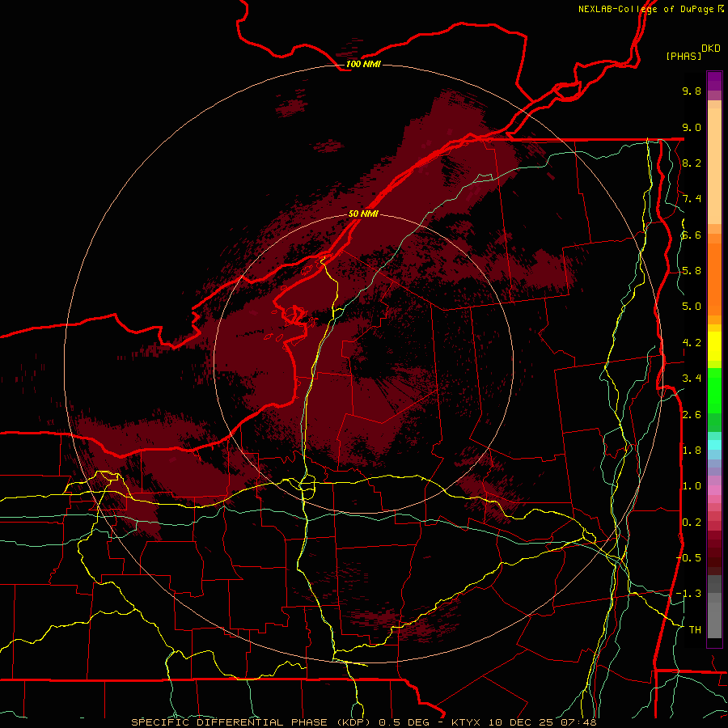Click the bright green segment of color bar

click(714, 391)
